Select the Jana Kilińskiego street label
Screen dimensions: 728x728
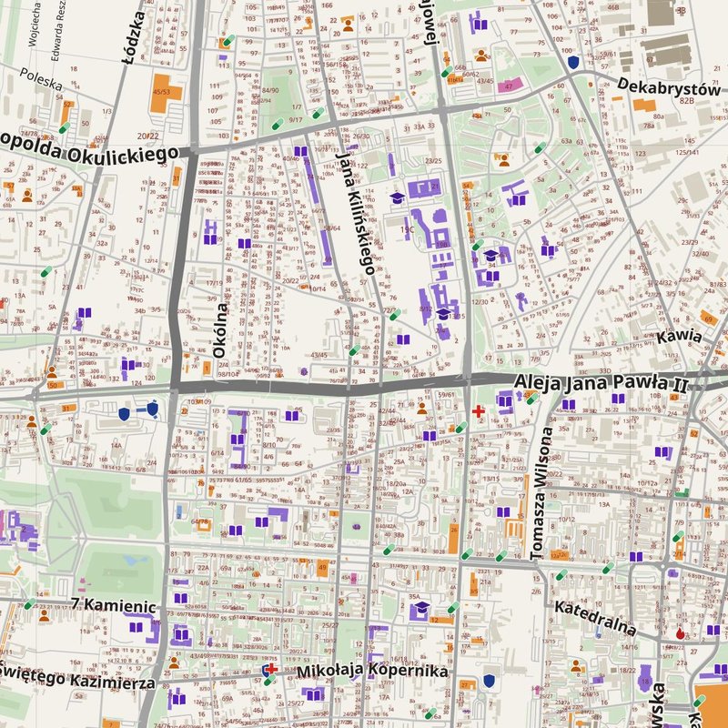tap(355, 214)
